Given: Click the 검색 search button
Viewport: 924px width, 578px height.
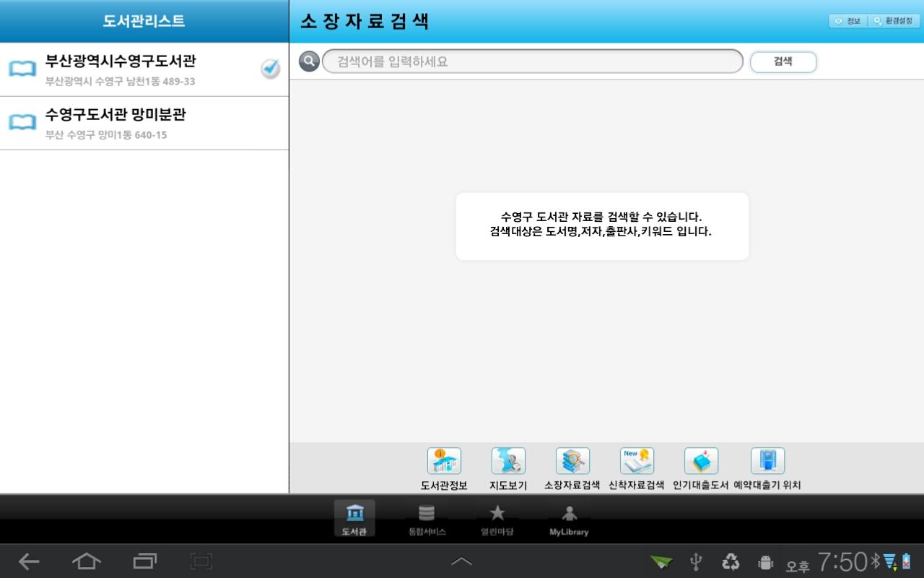Looking at the screenshot, I should [x=783, y=61].
